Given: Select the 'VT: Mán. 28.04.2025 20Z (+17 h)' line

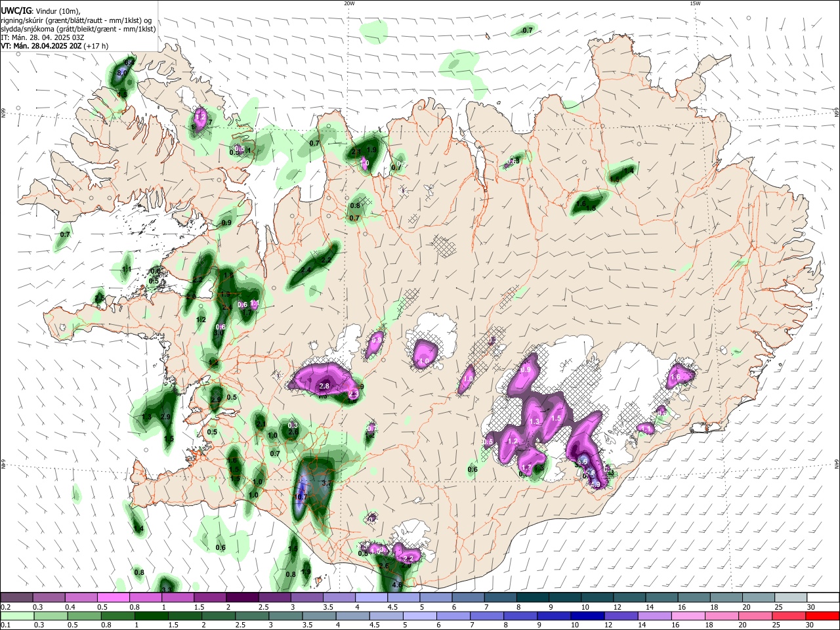Looking at the screenshot, I should point(54,46).
